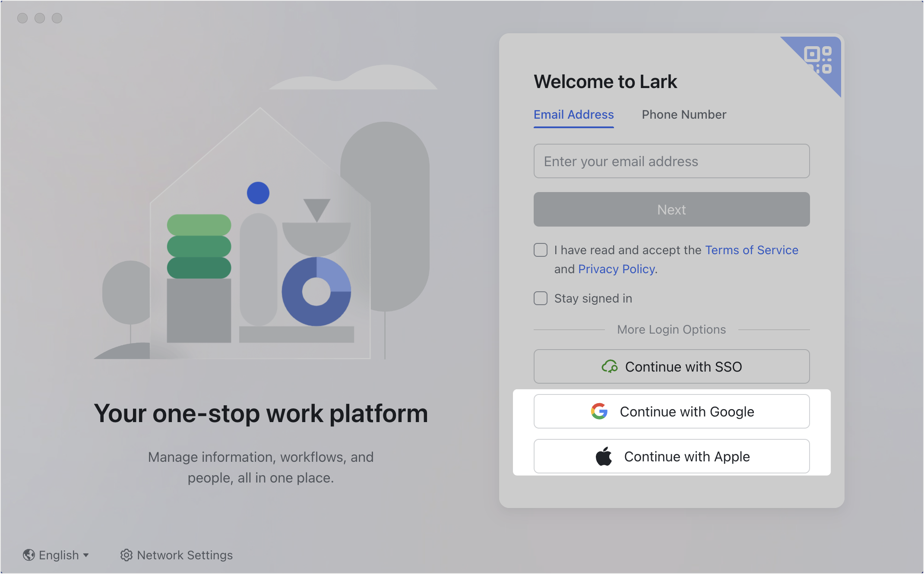
Task: Click the red close window button
Action: 22,18
